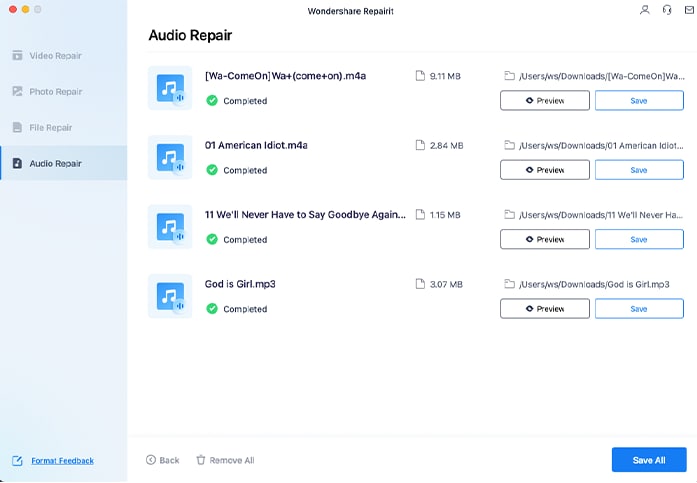Click the Wondershare Repairit window title
697x483 pixels.
(351, 11)
